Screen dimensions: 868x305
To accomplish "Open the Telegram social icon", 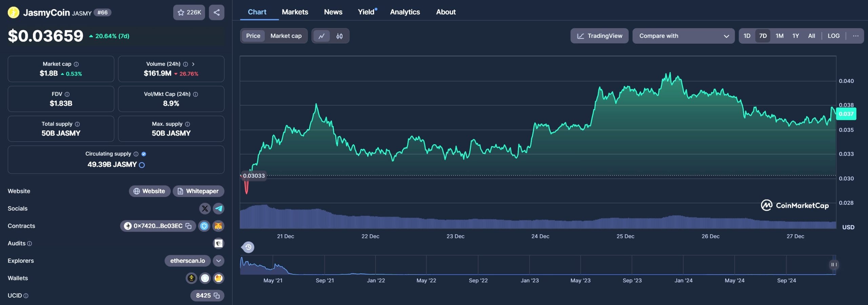I will 219,209.
